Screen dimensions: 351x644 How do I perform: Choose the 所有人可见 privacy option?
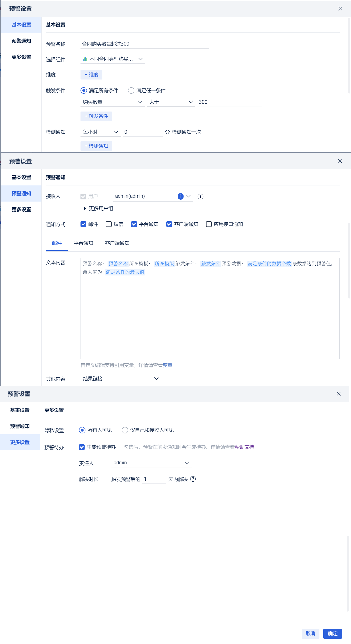point(82,430)
